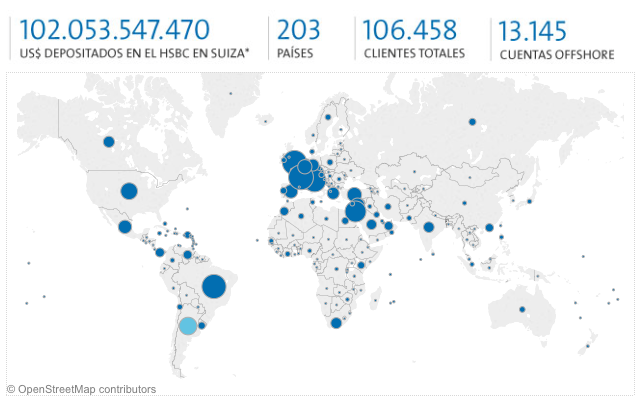Select the Japan bubble
This screenshot has height=402, width=642.
(x=529, y=201)
